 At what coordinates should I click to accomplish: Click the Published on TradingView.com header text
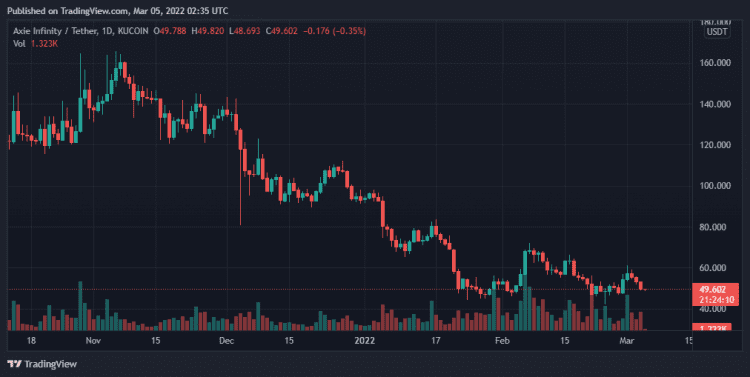click(x=118, y=11)
